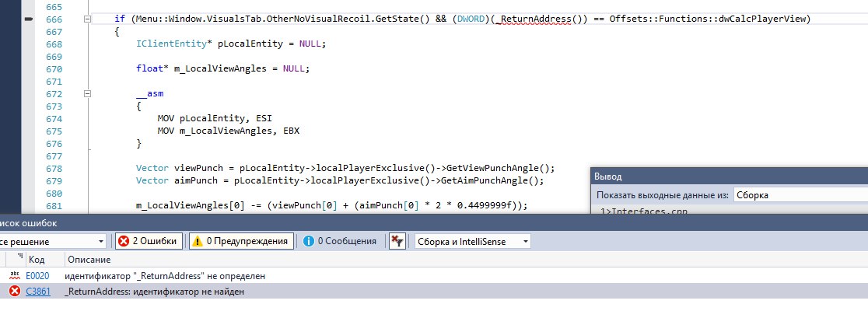Click the bookmark marker beside line 666
This screenshot has height=325, width=868.
(x=29, y=19)
